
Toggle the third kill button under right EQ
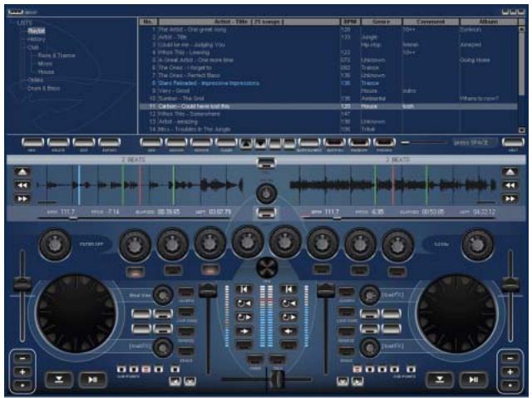click(397, 271)
